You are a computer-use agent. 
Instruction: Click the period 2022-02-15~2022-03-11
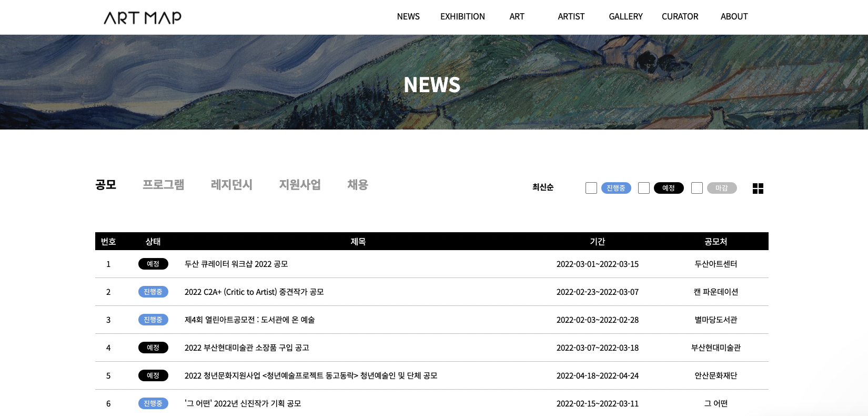tap(598, 403)
